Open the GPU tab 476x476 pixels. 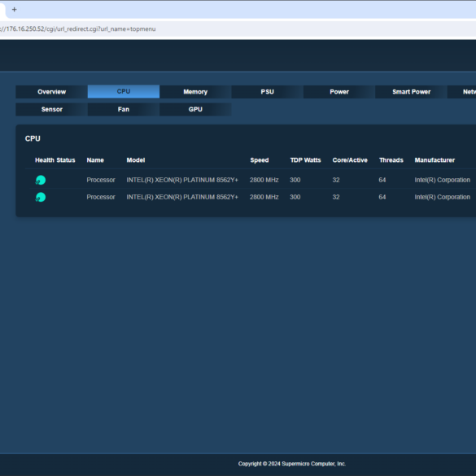pos(195,109)
